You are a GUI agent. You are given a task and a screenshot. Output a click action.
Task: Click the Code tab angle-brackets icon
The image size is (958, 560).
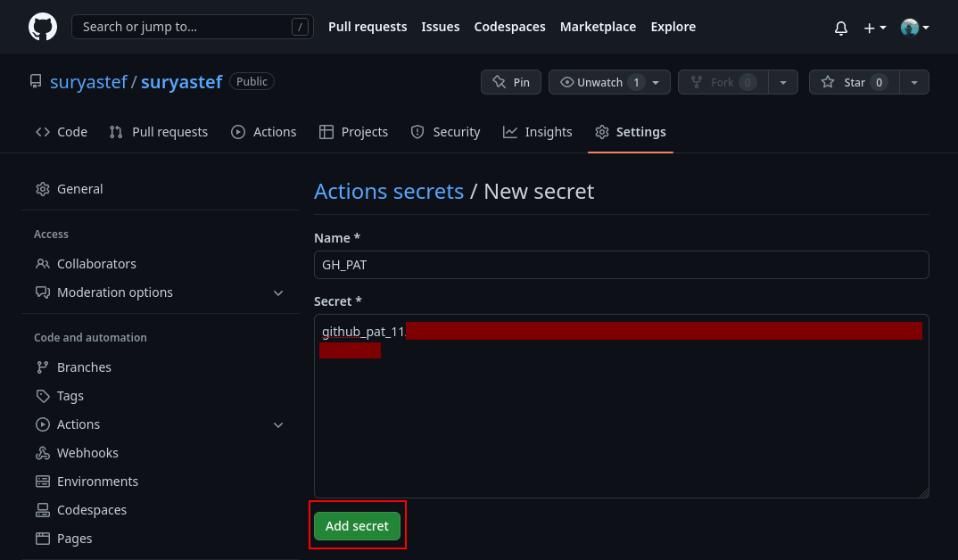(x=43, y=132)
